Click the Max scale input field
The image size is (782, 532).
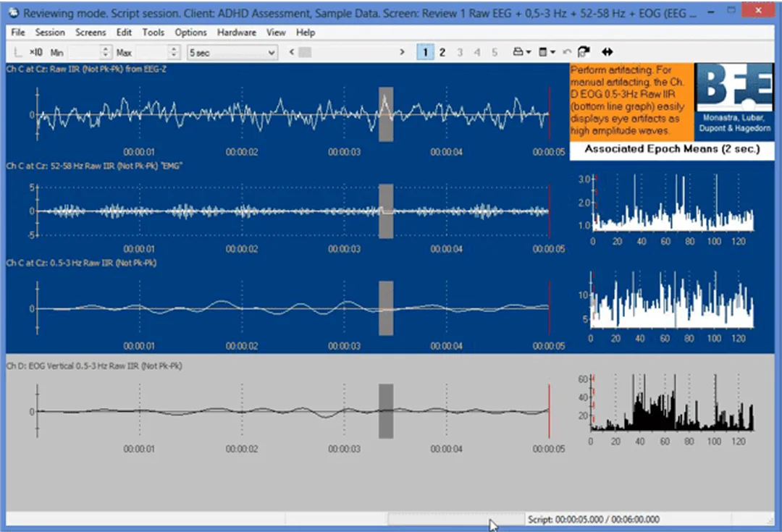pos(152,52)
